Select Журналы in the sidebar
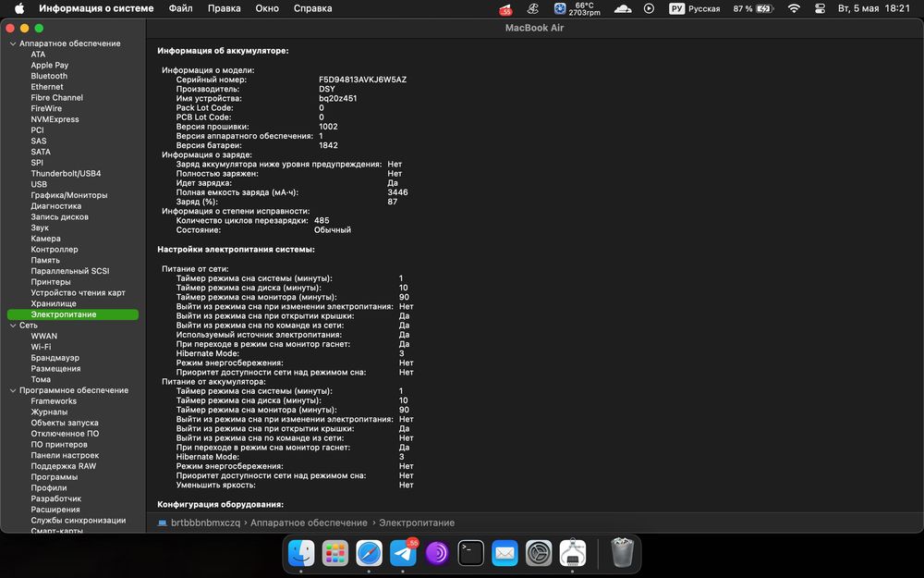Image resolution: width=924 pixels, height=578 pixels. point(49,412)
